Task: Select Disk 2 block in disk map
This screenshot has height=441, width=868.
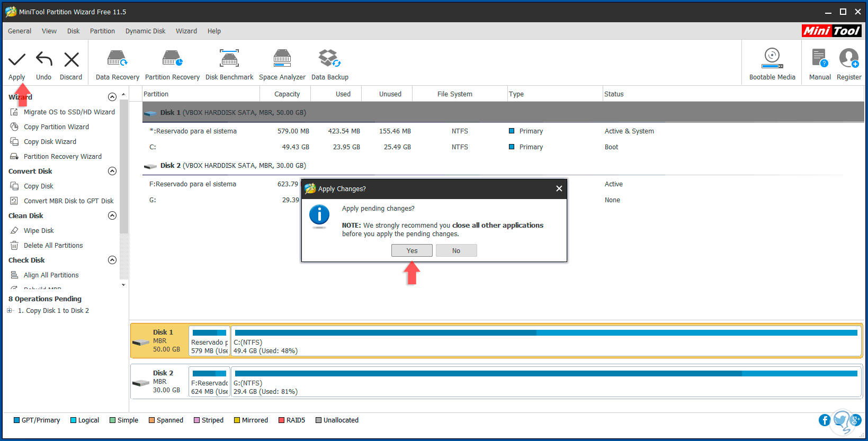Action: pos(159,382)
